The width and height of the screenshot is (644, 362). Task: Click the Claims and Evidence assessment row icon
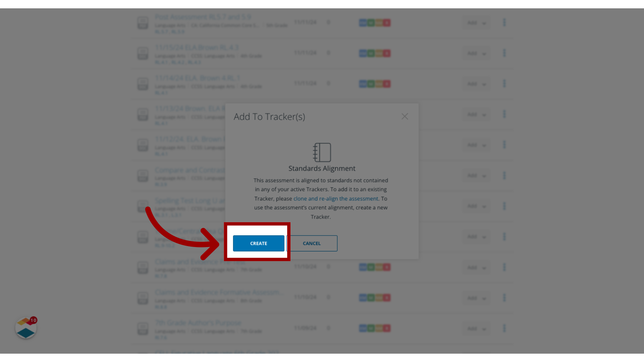pyautogui.click(x=143, y=267)
